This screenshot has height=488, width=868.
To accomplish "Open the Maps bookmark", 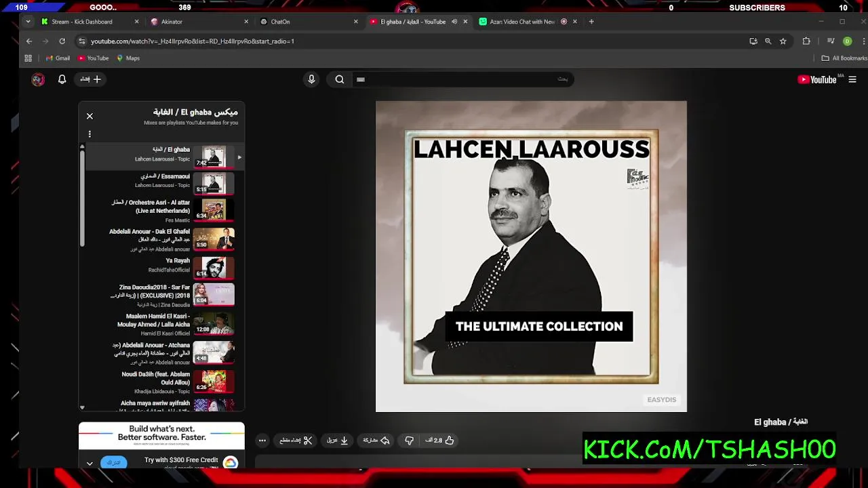I will tap(127, 58).
